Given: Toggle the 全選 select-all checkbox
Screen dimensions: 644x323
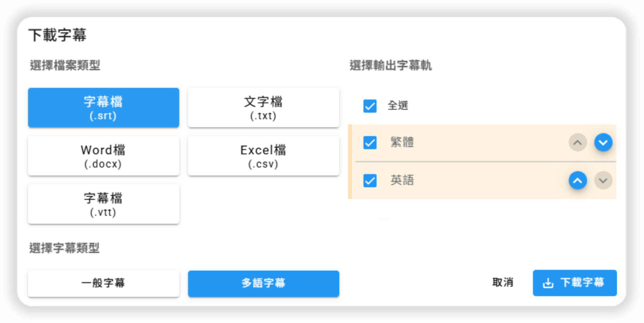Looking at the screenshot, I should point(370,105).
